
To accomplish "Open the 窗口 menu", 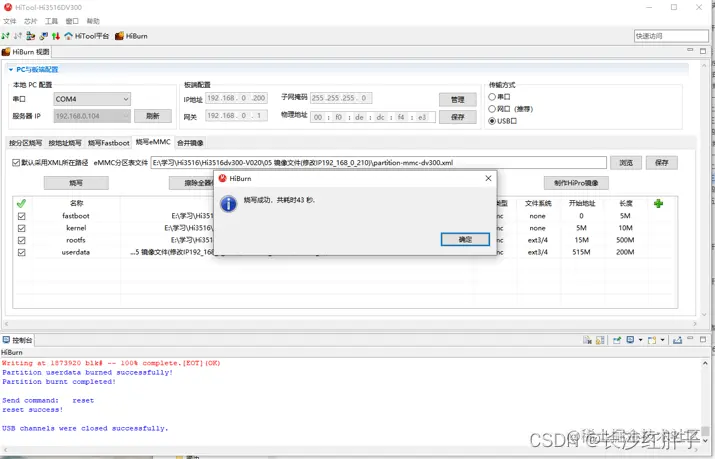I will coord(72,21).
